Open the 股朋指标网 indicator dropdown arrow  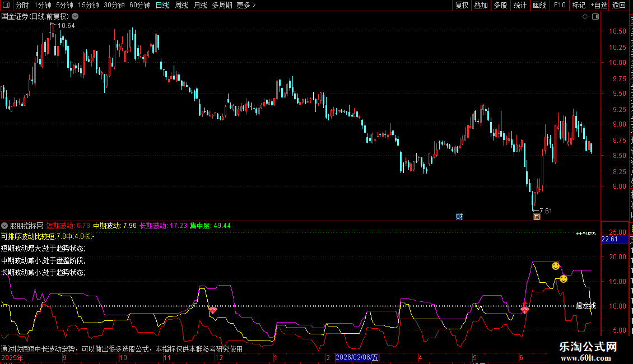(x=4, y=226)
